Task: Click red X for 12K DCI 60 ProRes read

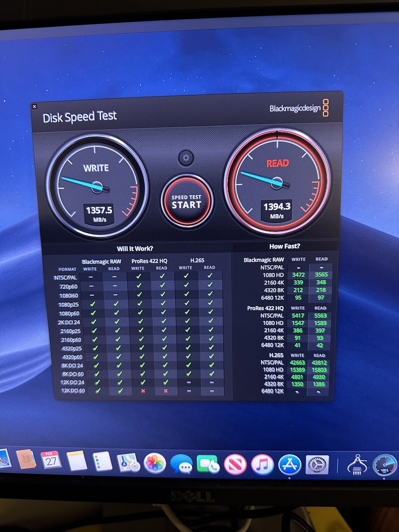Action: click(x=166, y=391)
